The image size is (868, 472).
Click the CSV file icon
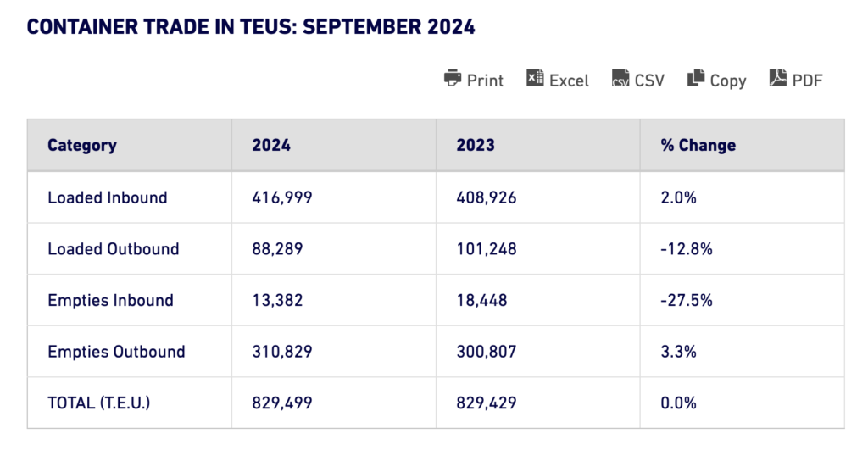(620, 79)
